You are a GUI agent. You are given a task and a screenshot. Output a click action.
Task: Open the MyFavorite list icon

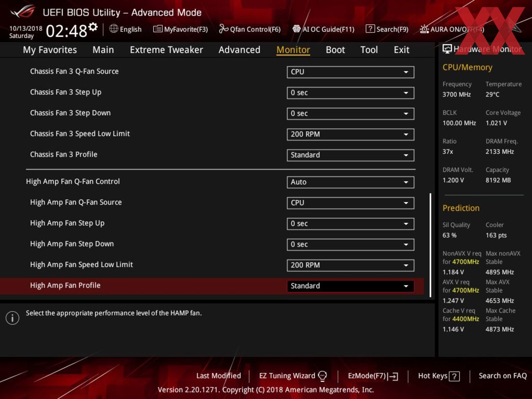(x=158, y=29)
